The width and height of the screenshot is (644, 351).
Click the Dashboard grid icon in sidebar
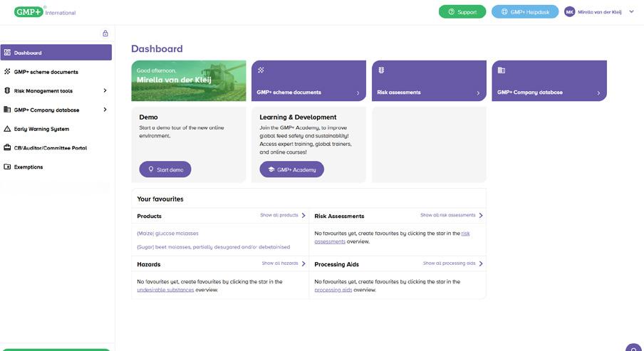click(7, 53)
